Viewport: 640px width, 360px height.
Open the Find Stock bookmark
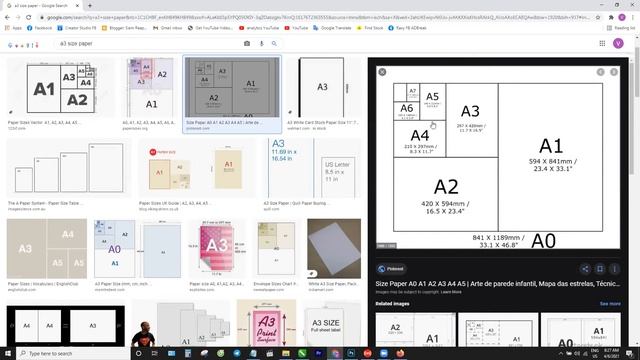pyautogui.click(x=370, y=28)
